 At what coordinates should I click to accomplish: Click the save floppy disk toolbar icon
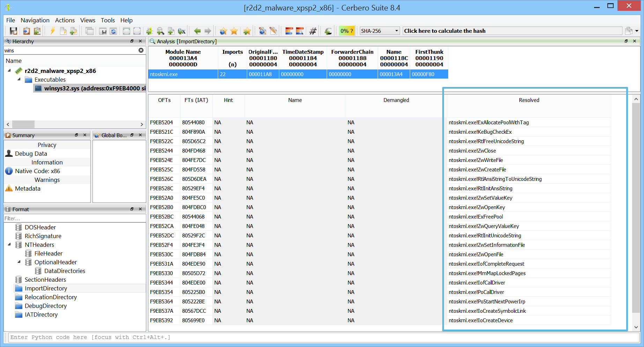click(x=13, y=31)
